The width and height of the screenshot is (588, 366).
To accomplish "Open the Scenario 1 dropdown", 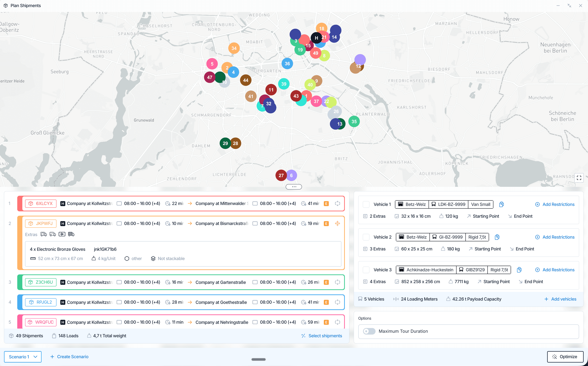I will pos(23,357).
